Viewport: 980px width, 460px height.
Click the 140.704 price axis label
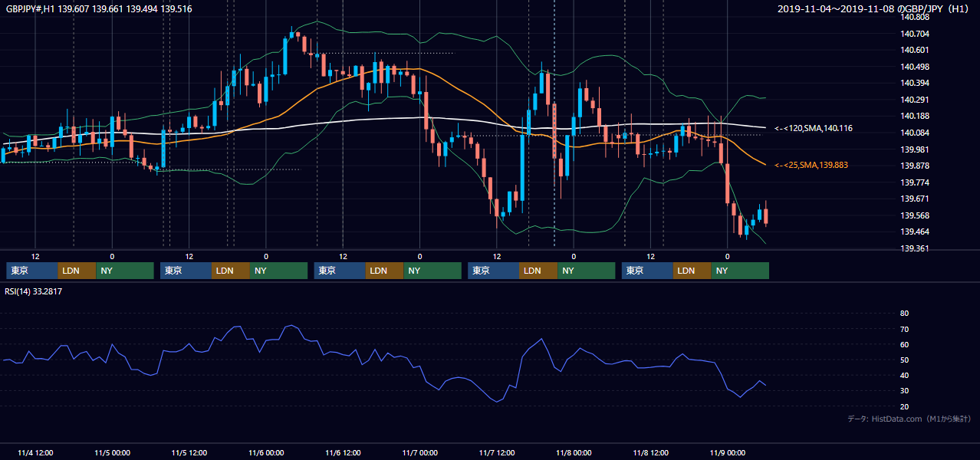click(916, 34)
